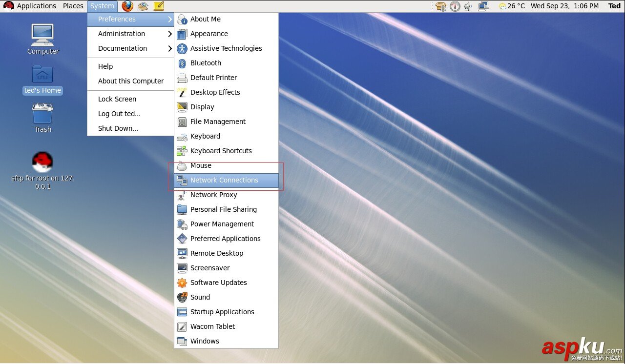Open Screensaver preferences
Viewport: 625px width, 364px height.
pos(226,268)
